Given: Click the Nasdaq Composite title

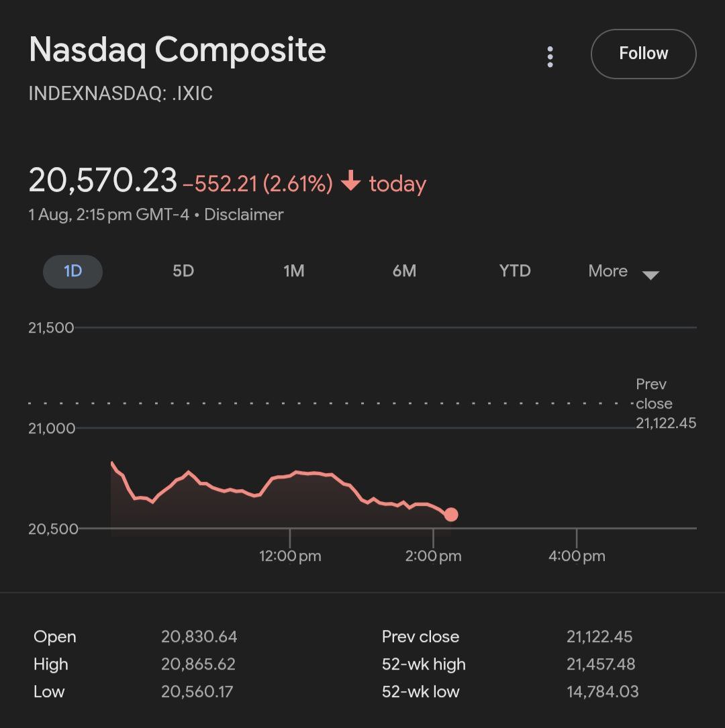Looking at the screenshot, I should [177, 50].
